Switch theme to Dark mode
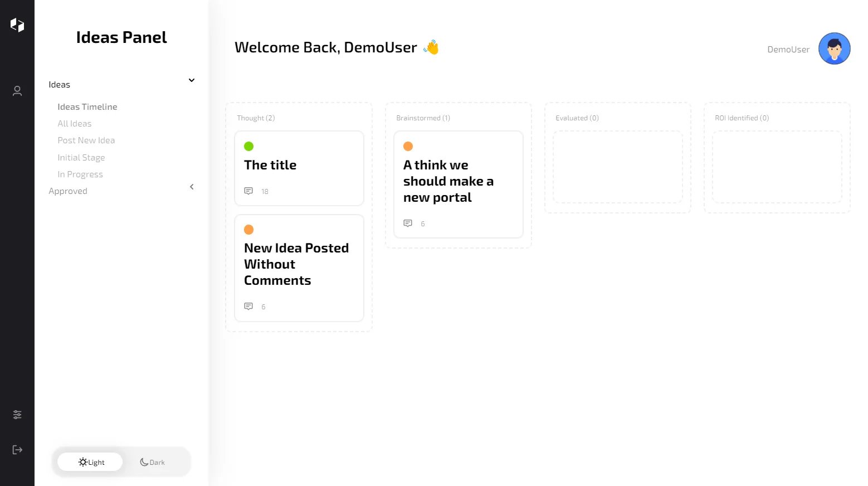 [152, 461]
